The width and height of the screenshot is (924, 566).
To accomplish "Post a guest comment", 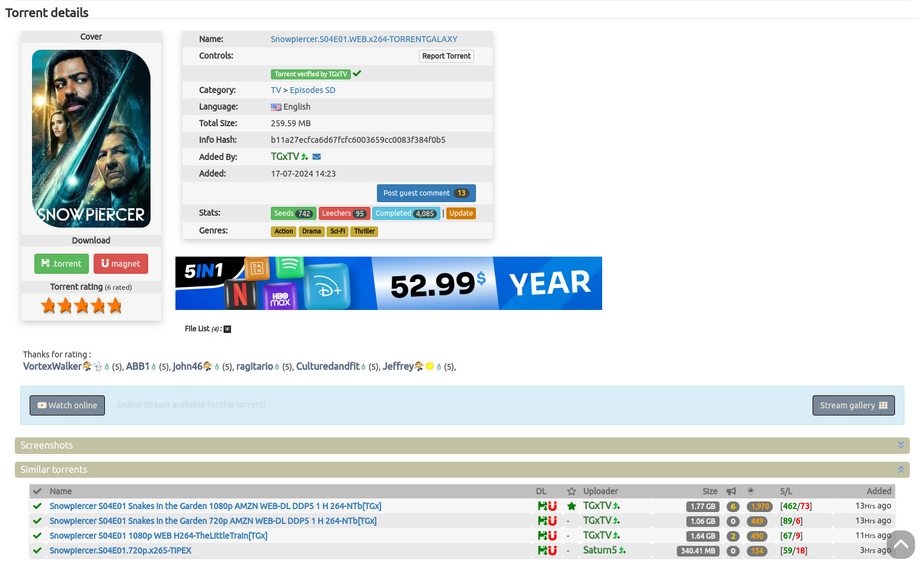I will pyautogui.click(x=426, y=193).
